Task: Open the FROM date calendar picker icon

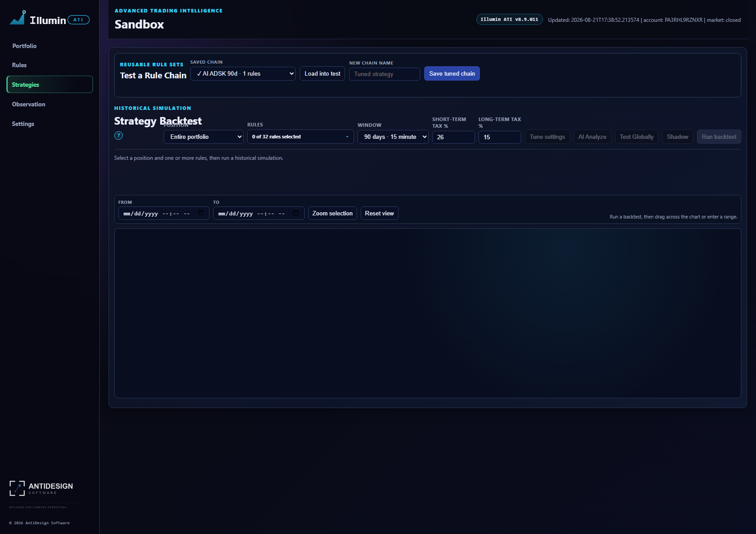Action: (201, 213)
